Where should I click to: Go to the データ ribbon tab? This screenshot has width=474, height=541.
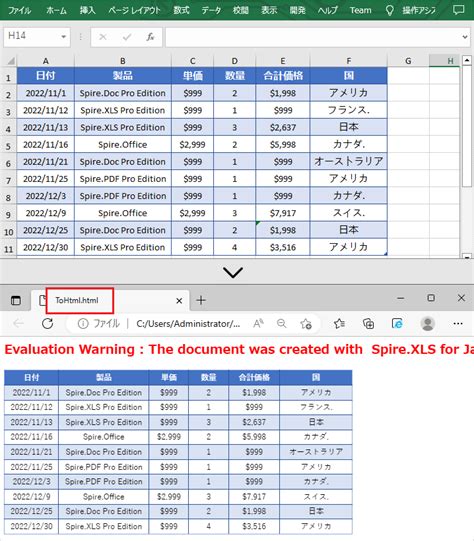coord(211,10)
